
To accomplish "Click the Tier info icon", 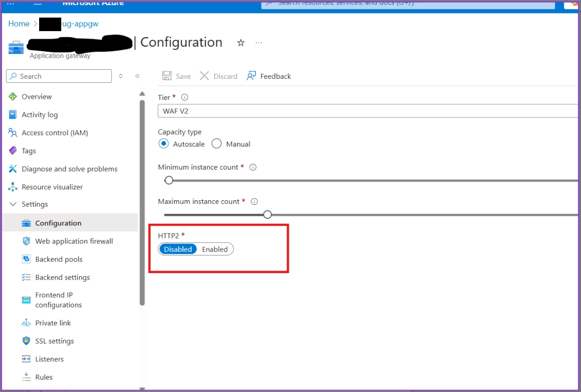I will pos(185,97).
